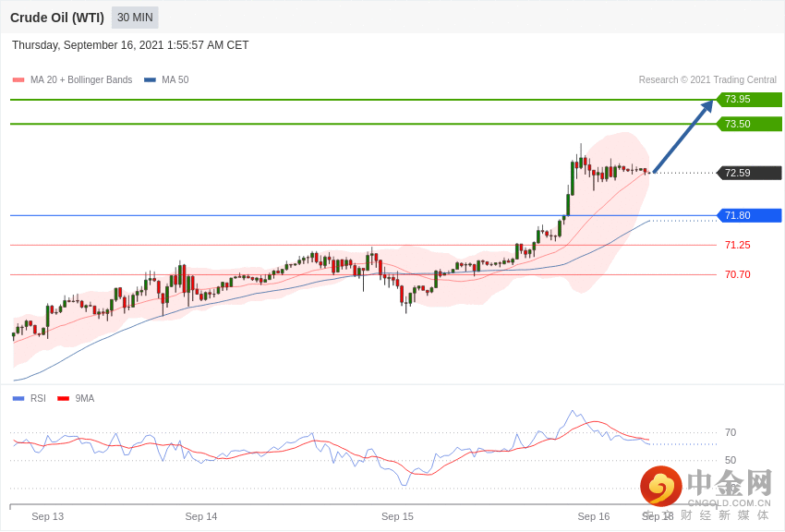Screen dimensions: 785x532
Task: Click the blue MA 50 legend swatch
Action: (x=150, y=80)
